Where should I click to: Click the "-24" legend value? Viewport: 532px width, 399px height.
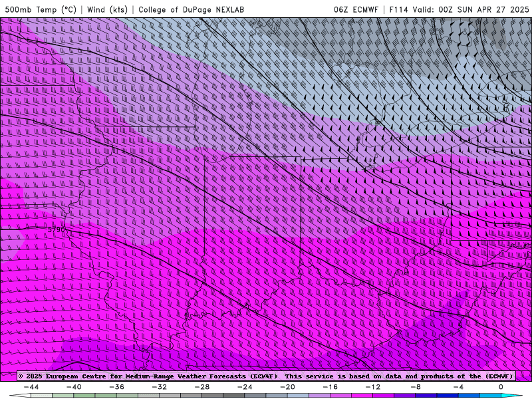(x=245, y=387)
